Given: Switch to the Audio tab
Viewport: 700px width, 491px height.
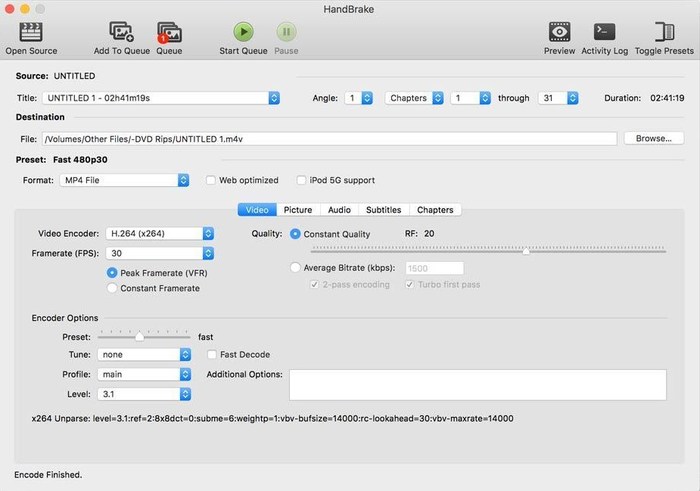Looking at the screenshot, I should tap(339, 210).
